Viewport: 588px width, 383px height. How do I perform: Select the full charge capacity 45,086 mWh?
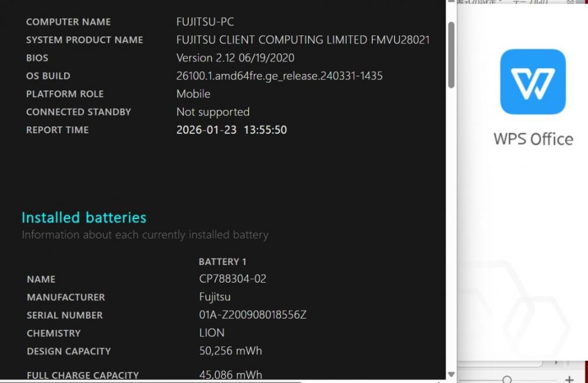[x=230, y=374]
